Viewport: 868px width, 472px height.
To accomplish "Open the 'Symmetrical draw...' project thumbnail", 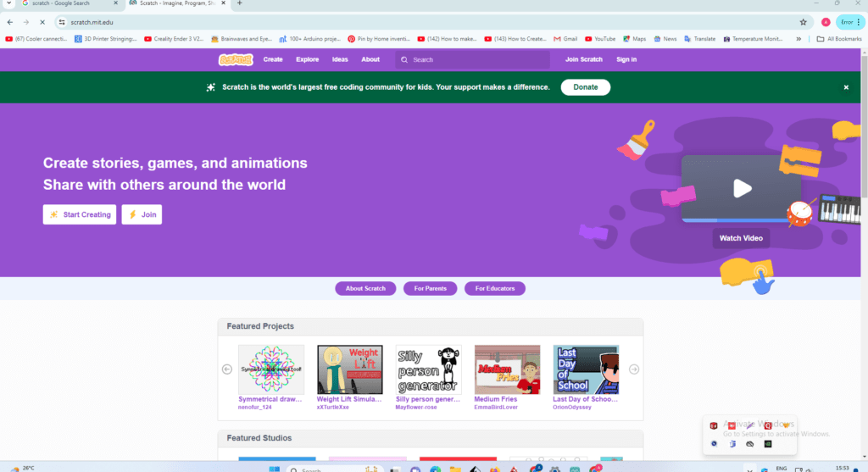I will 271,369.
